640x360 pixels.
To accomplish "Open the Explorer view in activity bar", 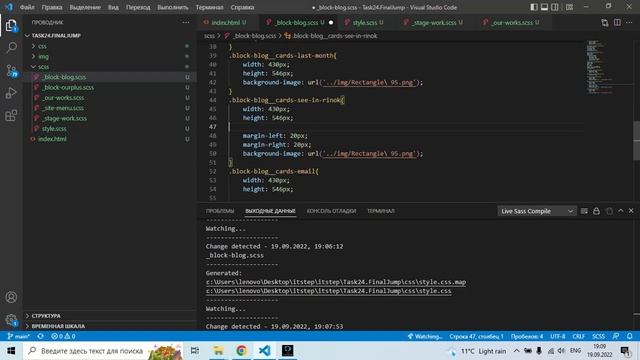I will coord(11,26).
